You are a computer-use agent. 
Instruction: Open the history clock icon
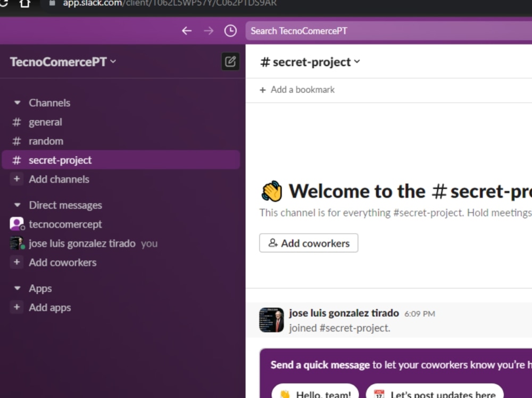pos(230,31)
